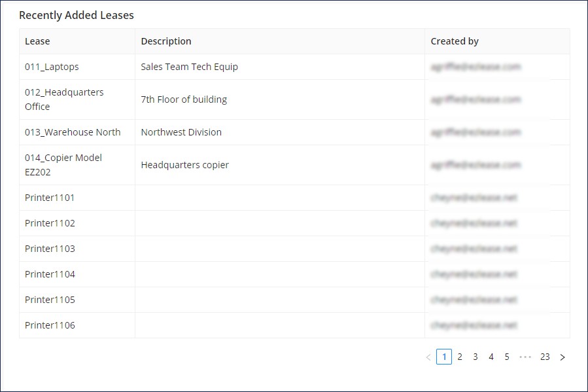588x392 pixels.
Task: Select the 013_Warehouse North lease
Action: (73, 132)
